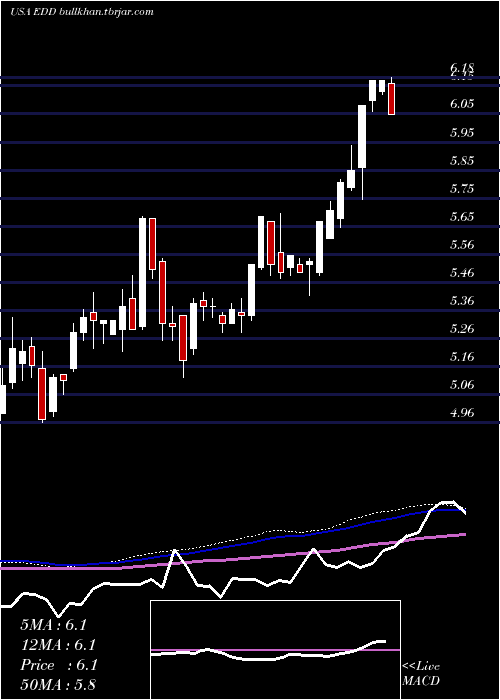Click the last red candlestick at chart top
Screen dimensions: 500x700
[x=392, y=99]
